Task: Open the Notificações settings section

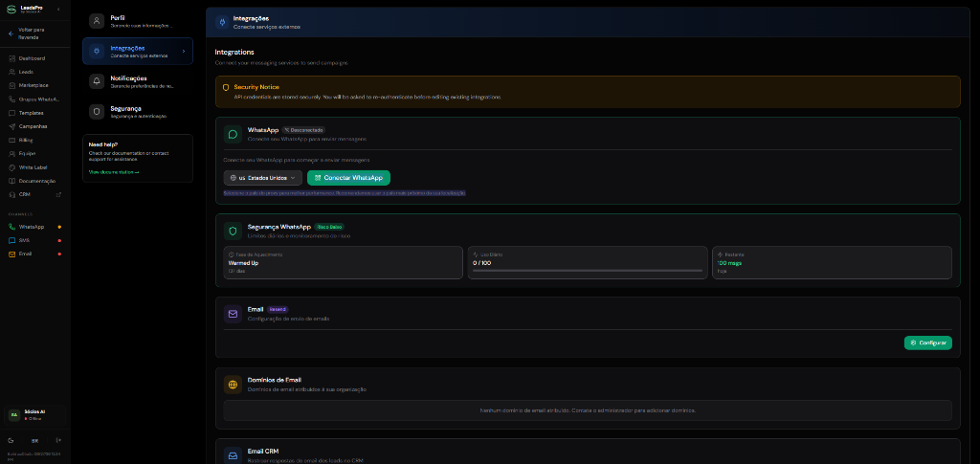Action: pos(138,81)
